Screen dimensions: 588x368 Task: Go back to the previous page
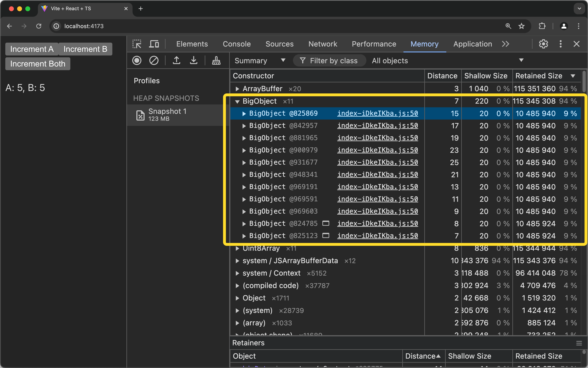click(x=9, y=26)
